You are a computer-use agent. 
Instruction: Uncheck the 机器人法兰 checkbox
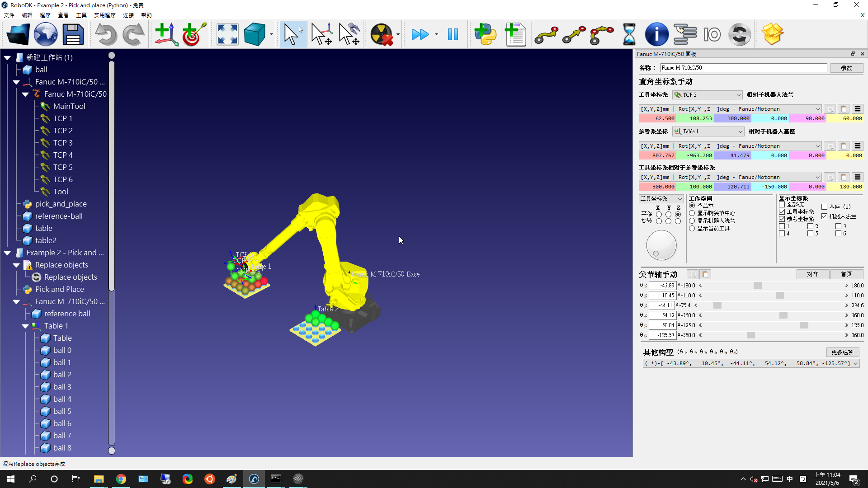tap(825, 216)
